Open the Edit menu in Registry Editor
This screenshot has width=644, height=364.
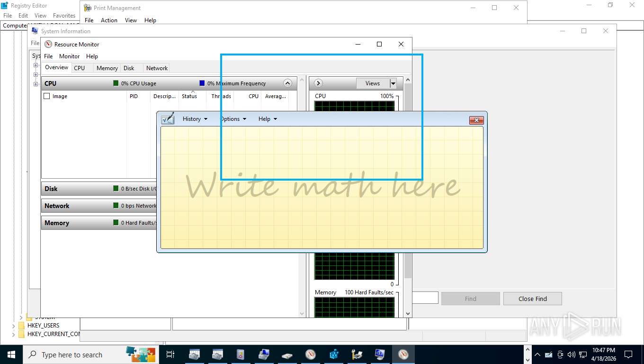tap(23, 16)
